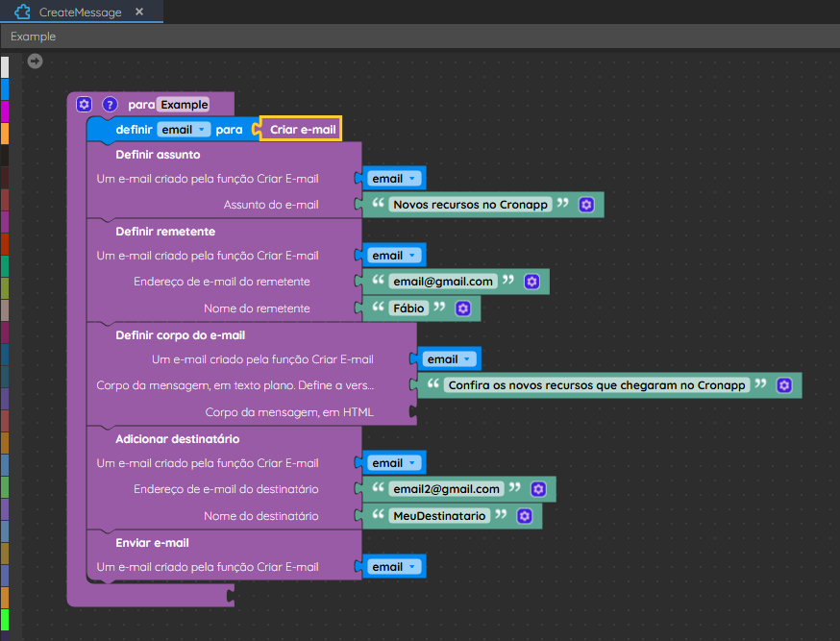Click the 'Endereço de e-mail do remetente' label
840x641 pixels.
click(x=222, y=282)
